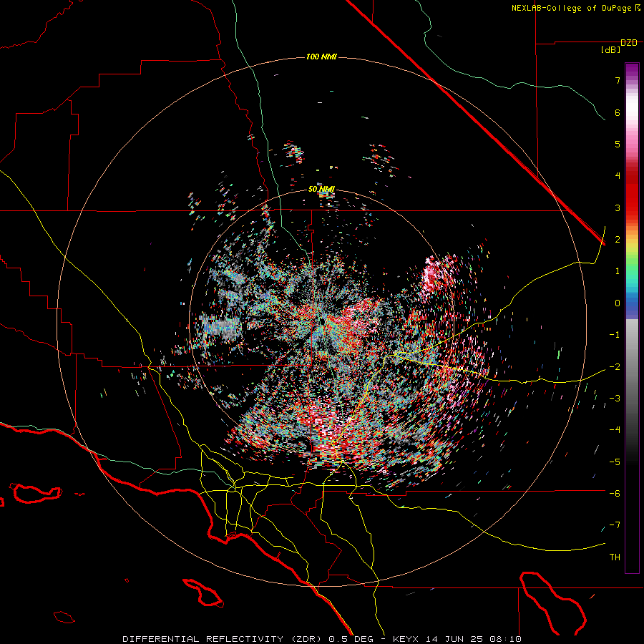Click the -1 value on the scale
The height and width of the screenshot is (644, 644).
[x=615, y=335]
